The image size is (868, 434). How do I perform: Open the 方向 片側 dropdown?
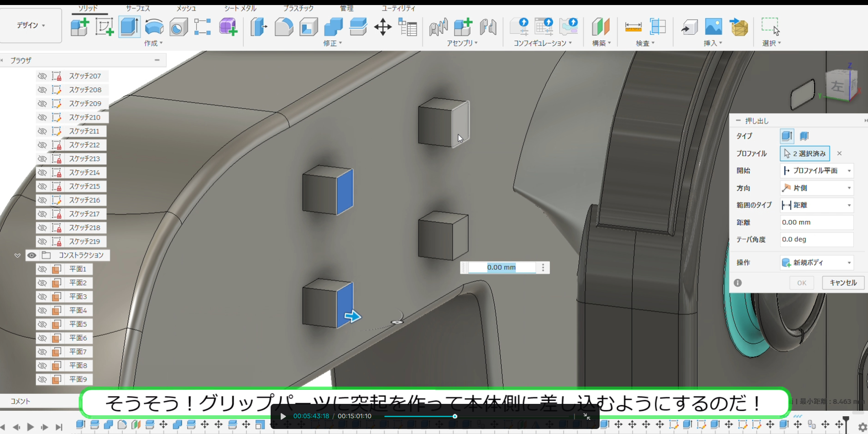817,188
